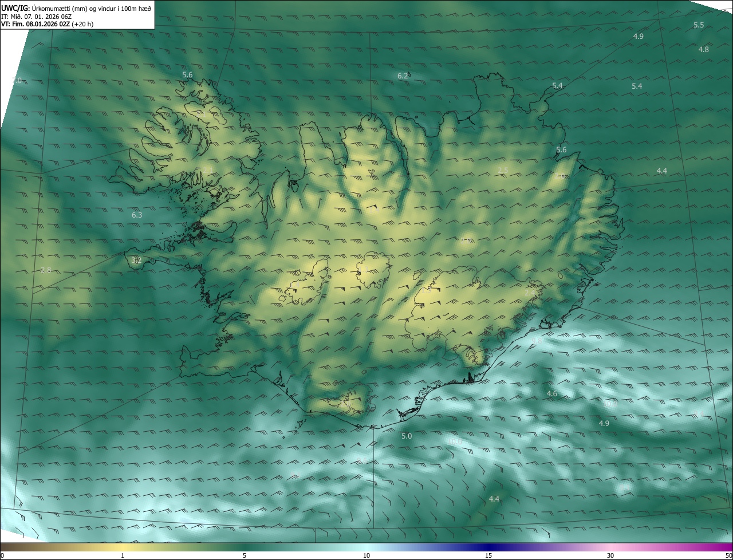Click the map value label '6.3'

pos(137,215)
